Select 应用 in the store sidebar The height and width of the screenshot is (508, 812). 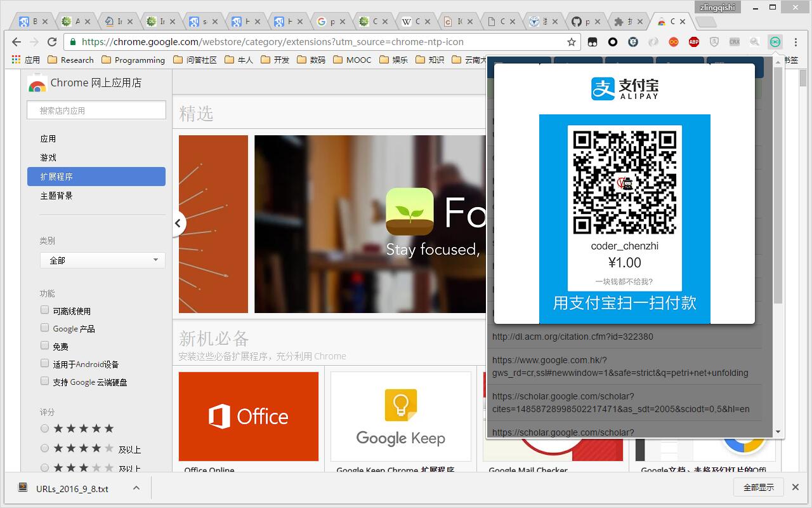[x=48, y=138]
